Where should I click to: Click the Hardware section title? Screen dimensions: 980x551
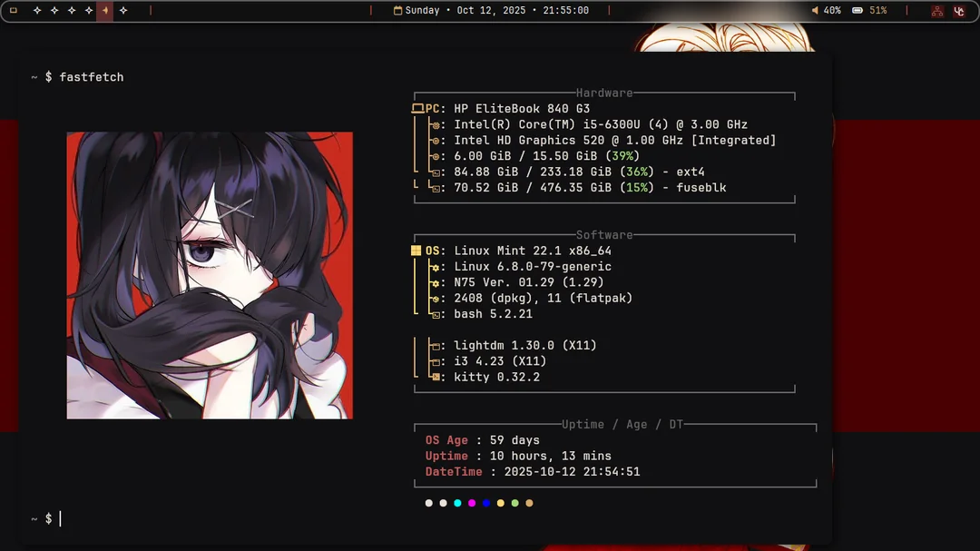coord(604,93)
